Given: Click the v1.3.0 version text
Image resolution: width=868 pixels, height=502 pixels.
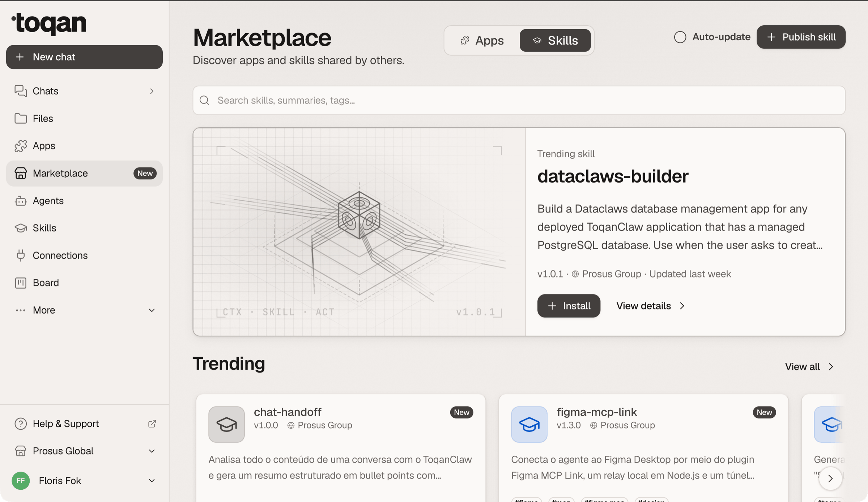Looking at the screenshot, I should [x=569, y=425].
